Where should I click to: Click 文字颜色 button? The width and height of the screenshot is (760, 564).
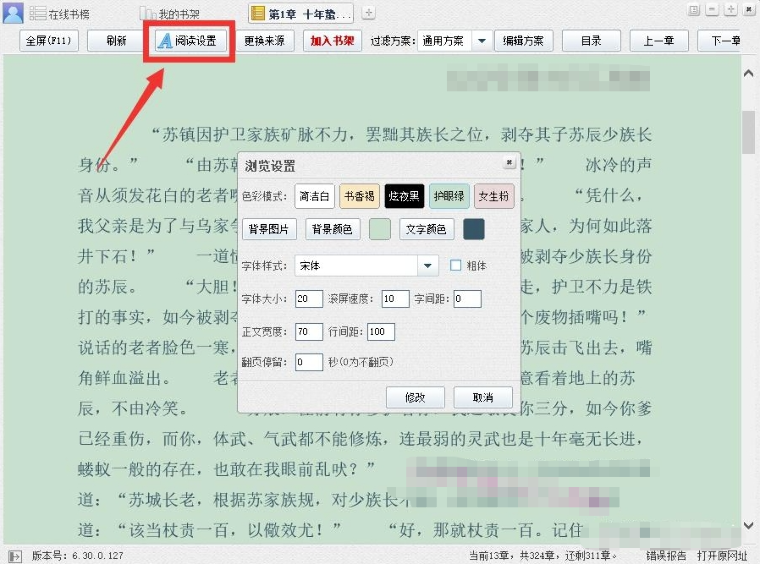point(427,229)
